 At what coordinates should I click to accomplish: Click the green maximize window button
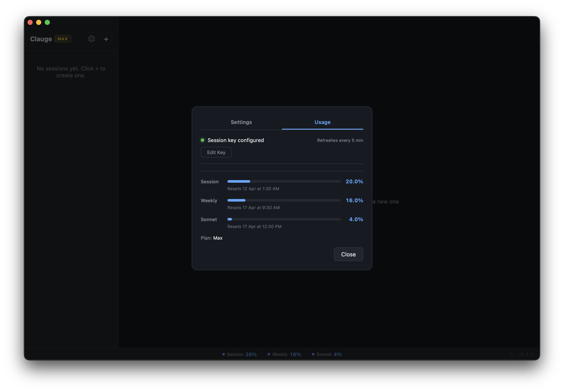tap(47, 22)
